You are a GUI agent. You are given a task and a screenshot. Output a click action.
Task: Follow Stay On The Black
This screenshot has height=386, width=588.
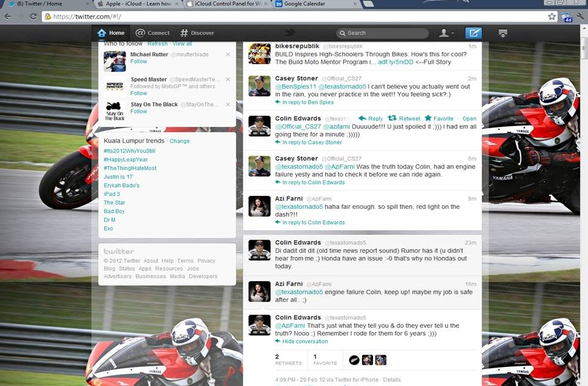point(139,112)
